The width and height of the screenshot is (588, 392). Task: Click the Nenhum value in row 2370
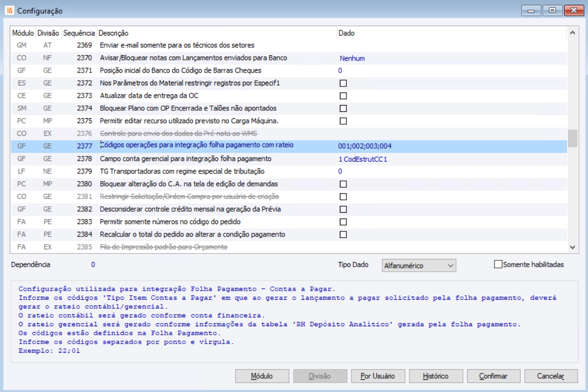pos(352,58)
